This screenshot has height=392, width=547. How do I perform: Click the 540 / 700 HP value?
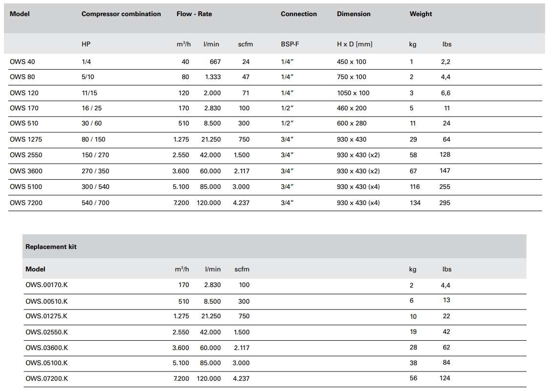click(96, 203)
